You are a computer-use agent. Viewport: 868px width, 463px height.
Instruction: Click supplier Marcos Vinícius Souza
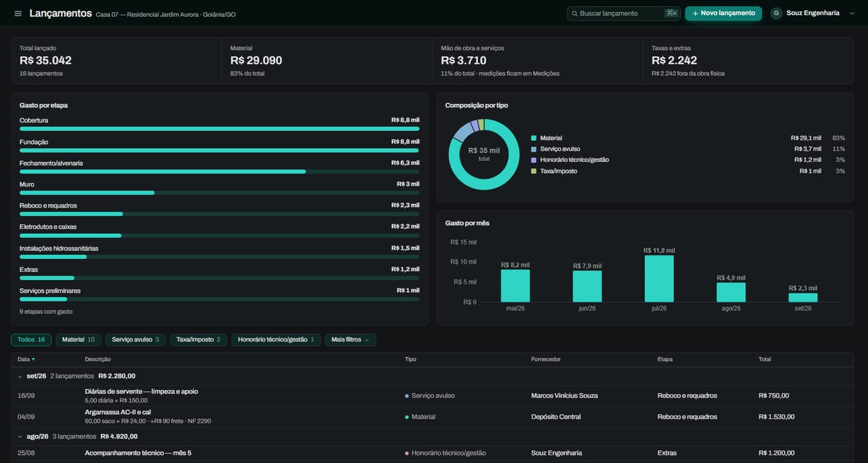coord(564,396)
